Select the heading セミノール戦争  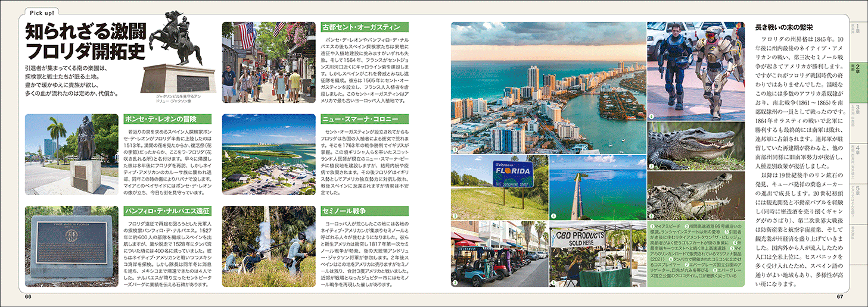pos(343,211)
